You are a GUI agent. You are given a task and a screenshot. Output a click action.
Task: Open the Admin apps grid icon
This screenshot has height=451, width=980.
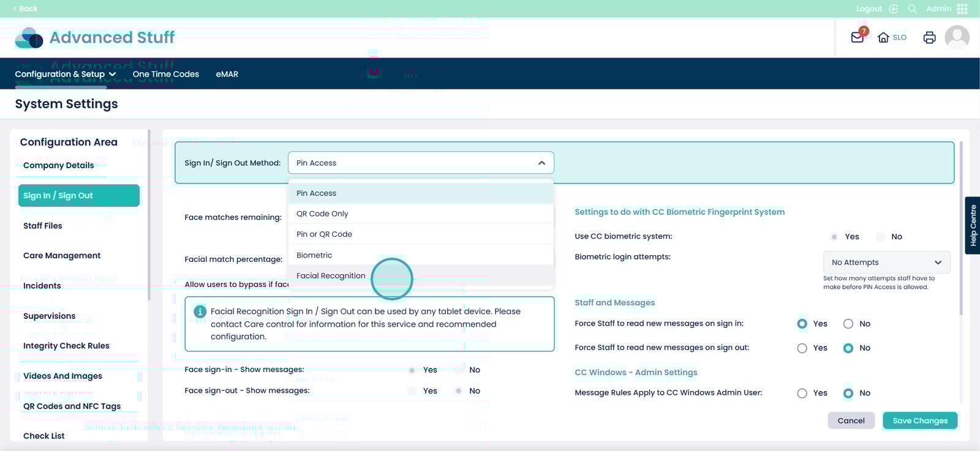(x=962, y=9)
